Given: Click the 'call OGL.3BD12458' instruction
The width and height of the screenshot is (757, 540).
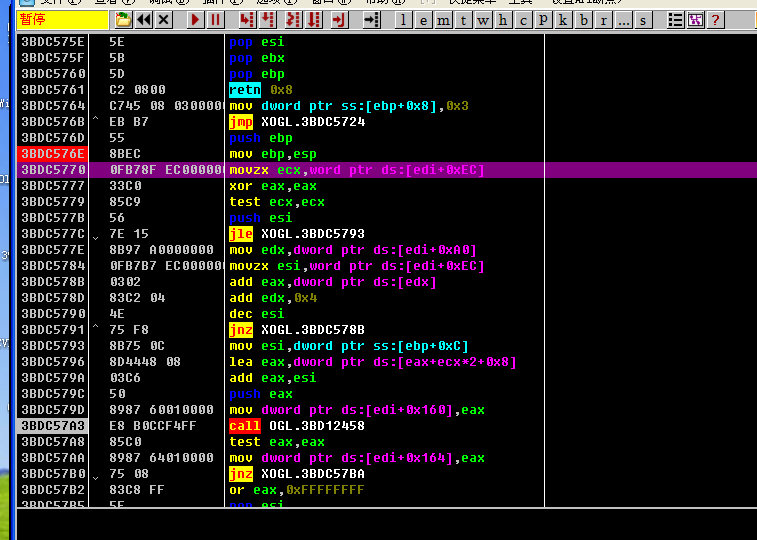Looking at the screenshot, I should 296,426.
